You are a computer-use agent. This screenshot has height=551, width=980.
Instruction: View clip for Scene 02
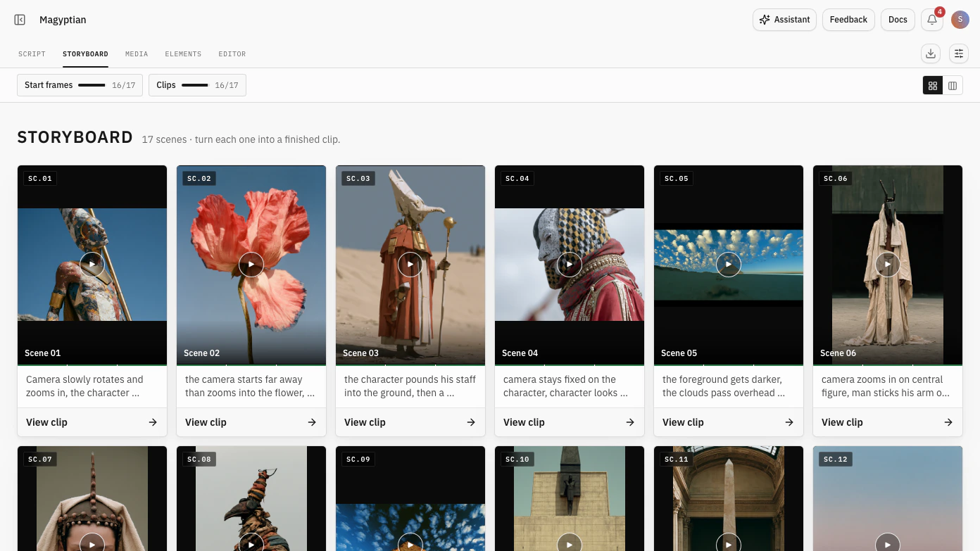coord(251,422)
